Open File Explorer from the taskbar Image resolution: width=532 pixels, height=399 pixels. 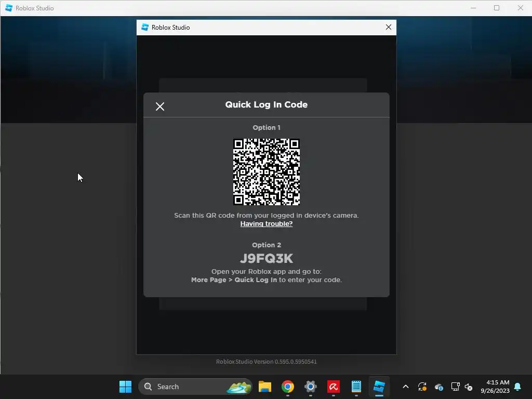[x=264, y=387]
